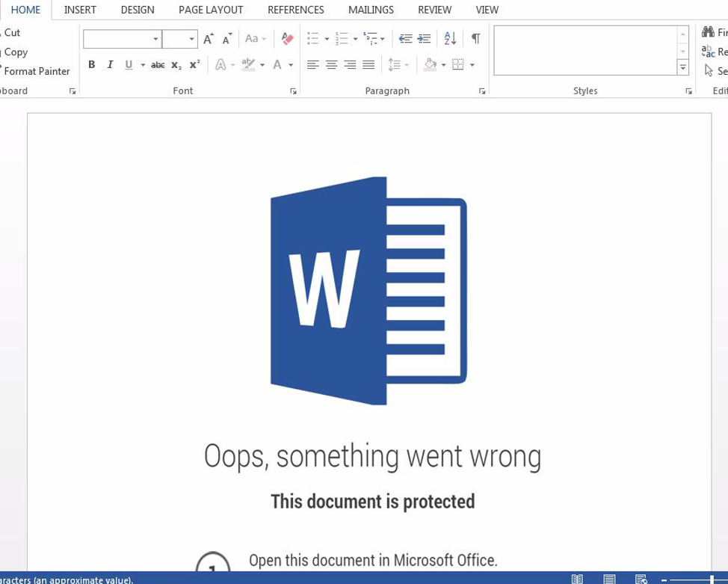Start a bulleted list
Viewport: 728px width, 584px height.
313,39
